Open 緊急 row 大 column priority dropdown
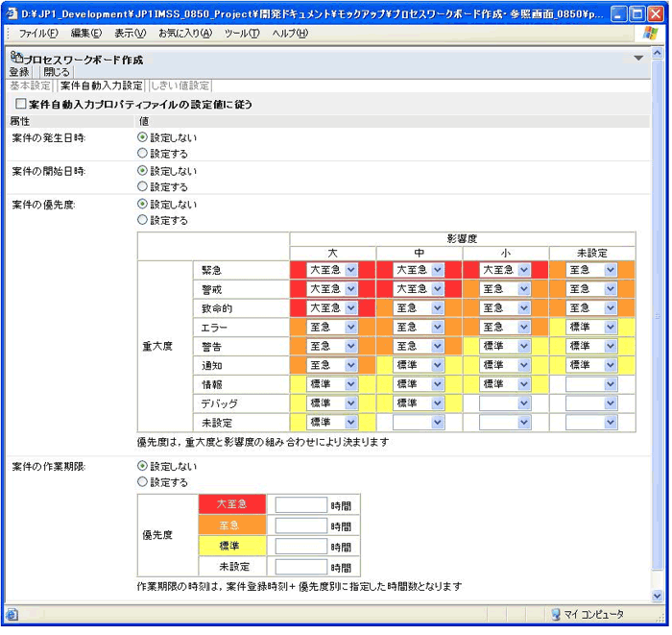This screenshot has height=635, width=672. (333, 271)
